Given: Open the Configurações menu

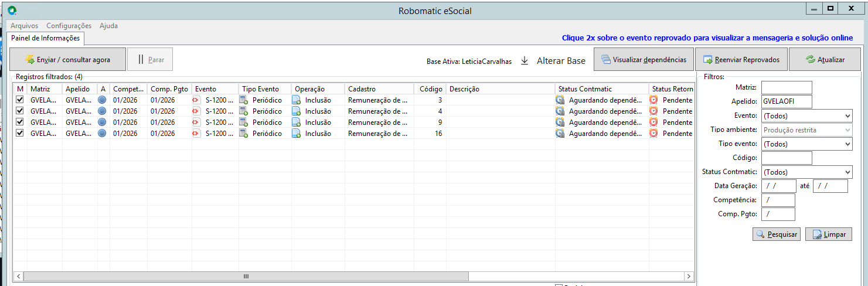Looking at the screenshot, I should 69,26.
